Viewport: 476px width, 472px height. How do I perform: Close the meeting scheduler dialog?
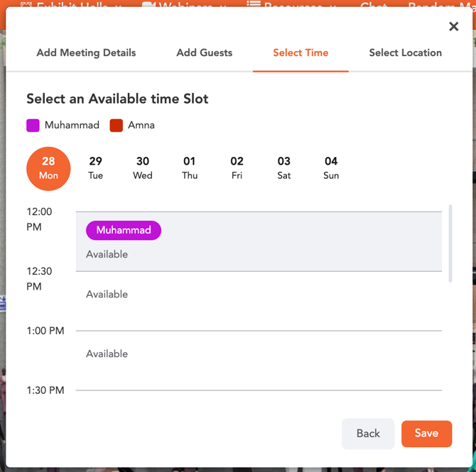[453, 26]
